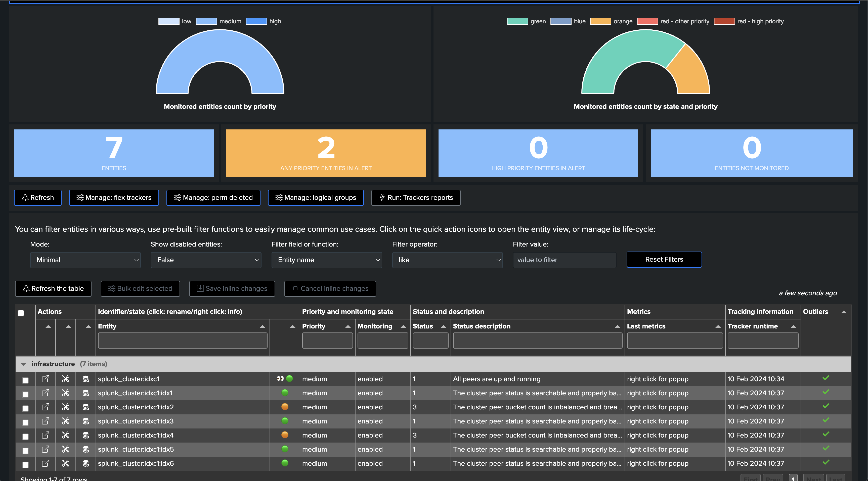Click Cancel inline changes button
The image size is (868, 481).
(330, 289)
